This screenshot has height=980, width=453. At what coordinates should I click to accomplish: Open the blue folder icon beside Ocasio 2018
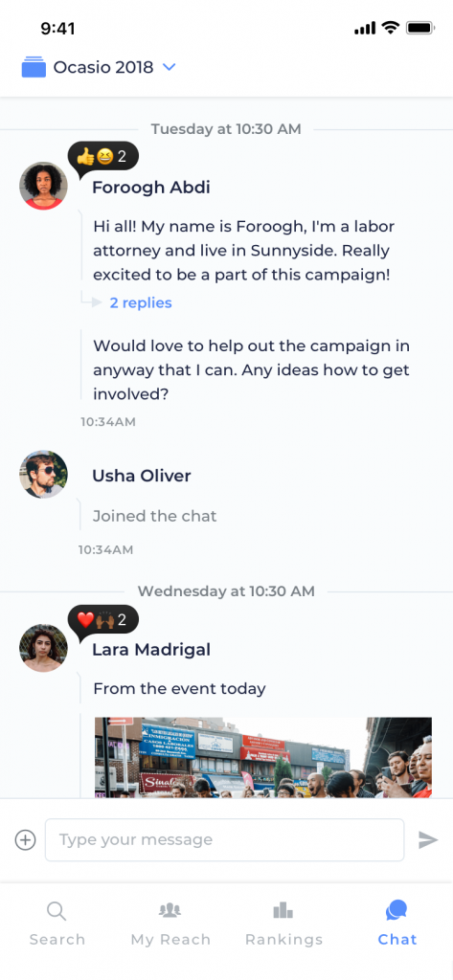34,67
